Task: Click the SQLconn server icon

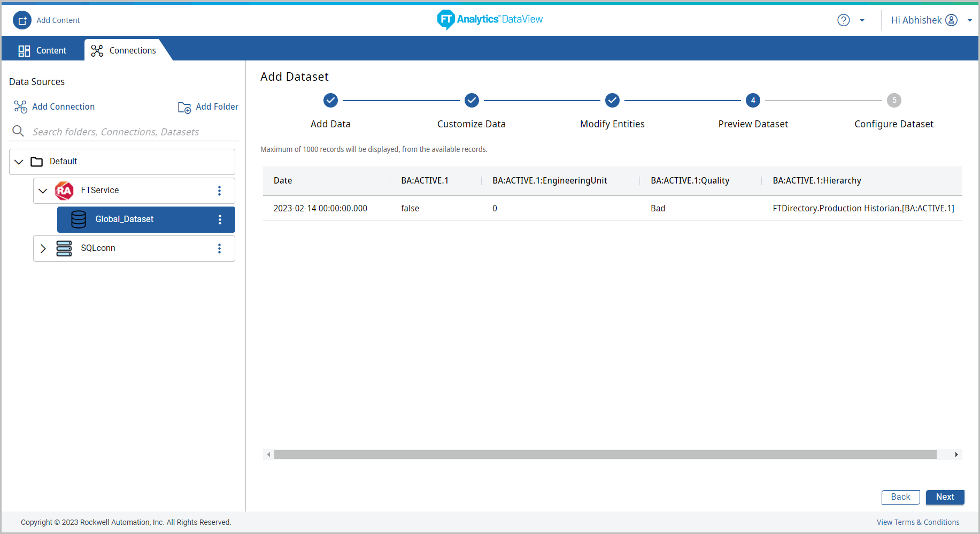Action: tap(64, 248)
